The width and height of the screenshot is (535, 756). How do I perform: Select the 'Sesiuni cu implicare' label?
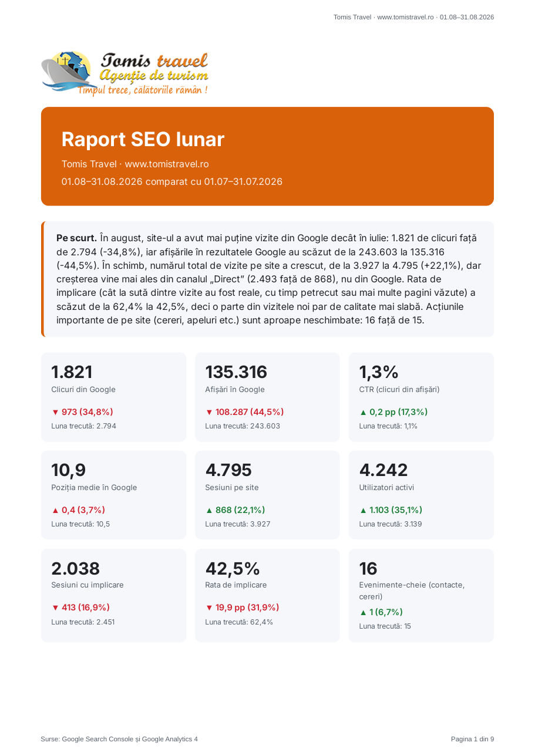click(x=88, y=585)
